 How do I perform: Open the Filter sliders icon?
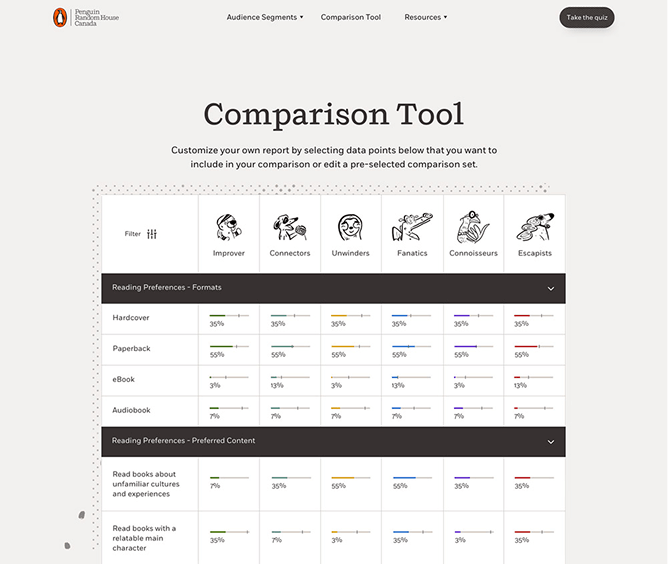[152, 234]
